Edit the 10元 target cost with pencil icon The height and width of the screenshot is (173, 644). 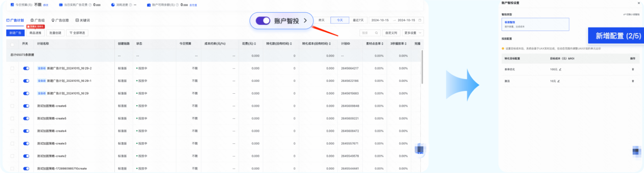pos(559,81)
